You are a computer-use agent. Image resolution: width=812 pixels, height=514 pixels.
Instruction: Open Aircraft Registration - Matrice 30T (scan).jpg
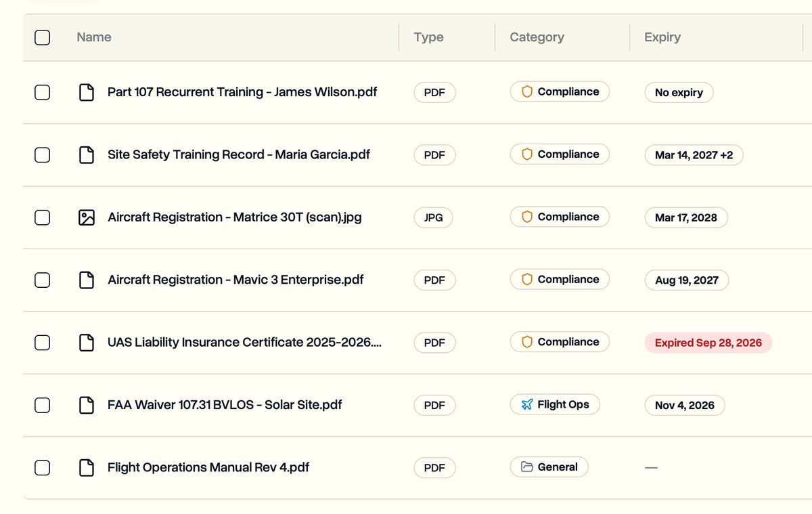tap(235, 217)
